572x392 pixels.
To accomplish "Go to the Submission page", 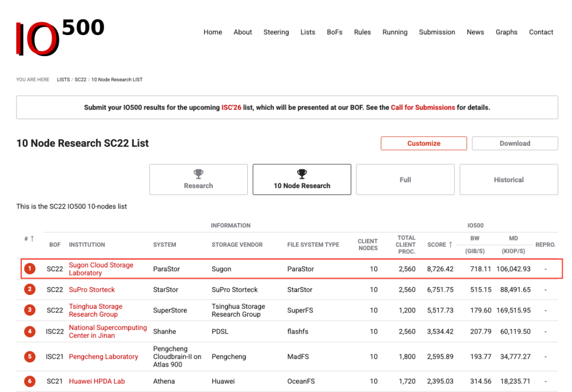I will tap(437, 32).
